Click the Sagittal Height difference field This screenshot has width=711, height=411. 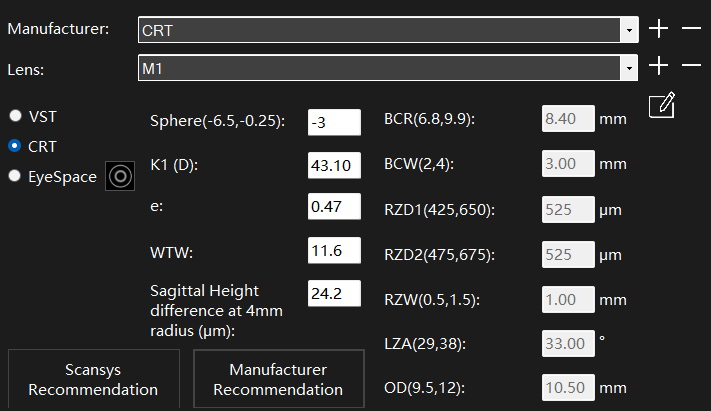(333, 293)
